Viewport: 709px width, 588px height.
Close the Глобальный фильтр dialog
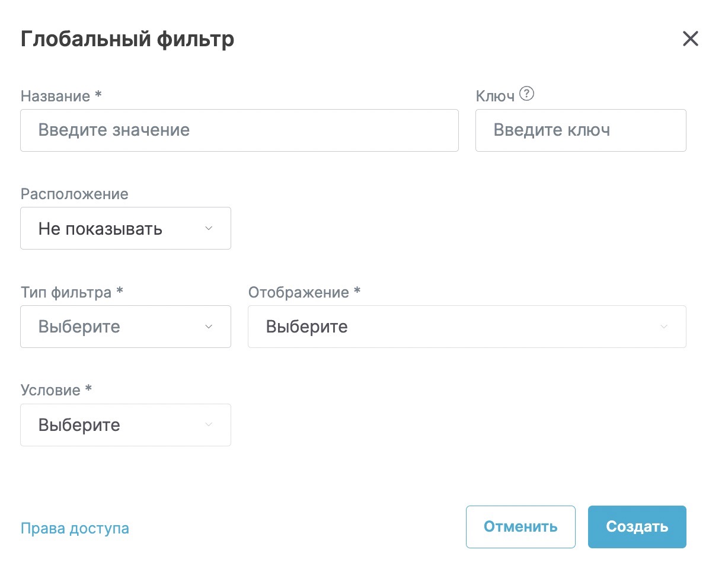coord(690,39)
